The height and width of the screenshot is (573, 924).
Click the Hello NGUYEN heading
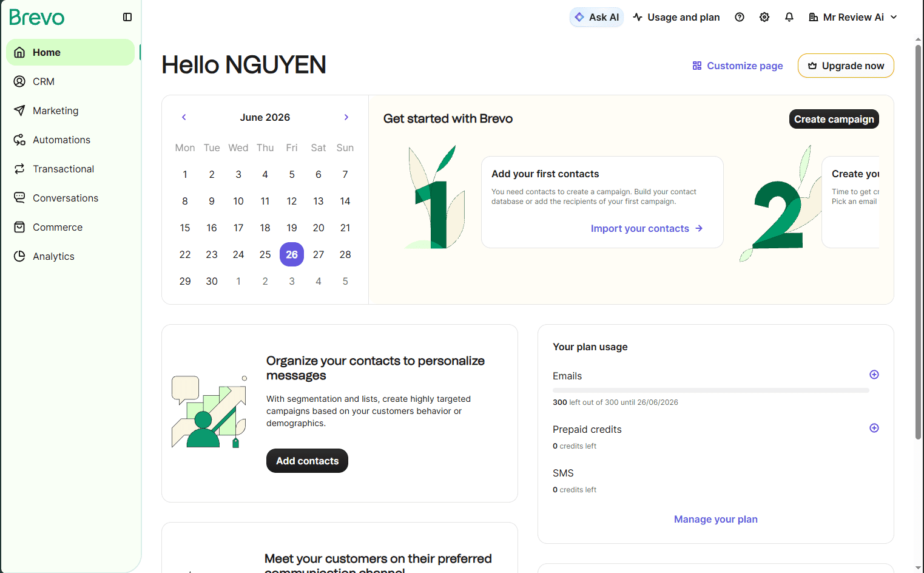[x=244, y=65]
